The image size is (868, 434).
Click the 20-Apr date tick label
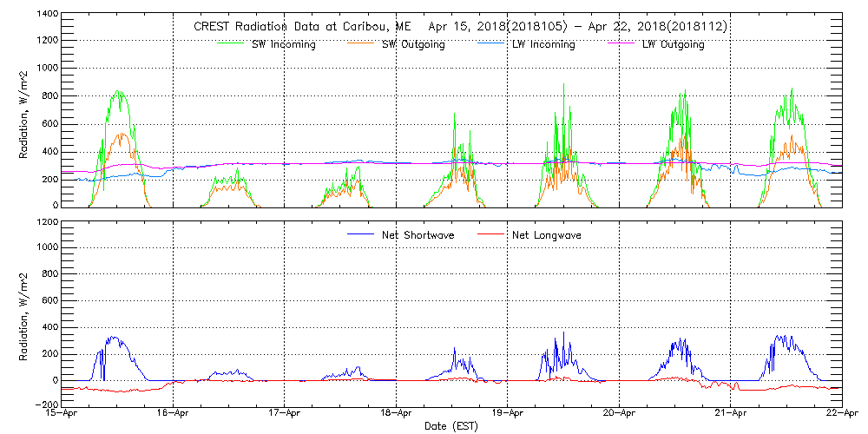coord(619,413)
